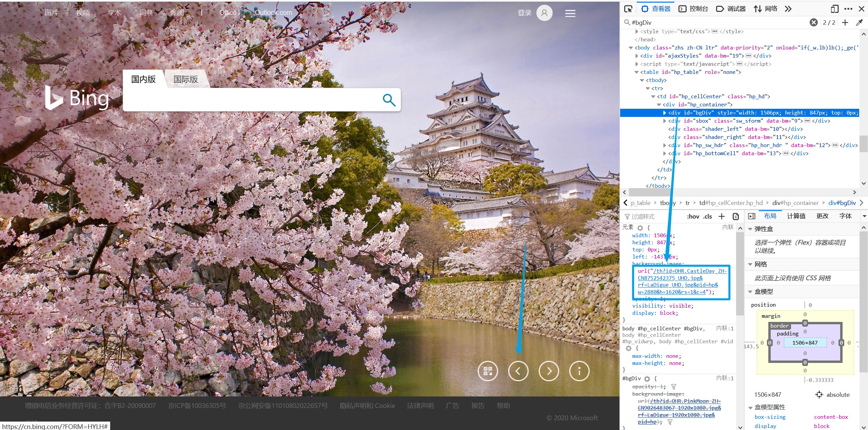
Task: Click div#bgDiv in the breadcrumb
Action: [842, 203]
